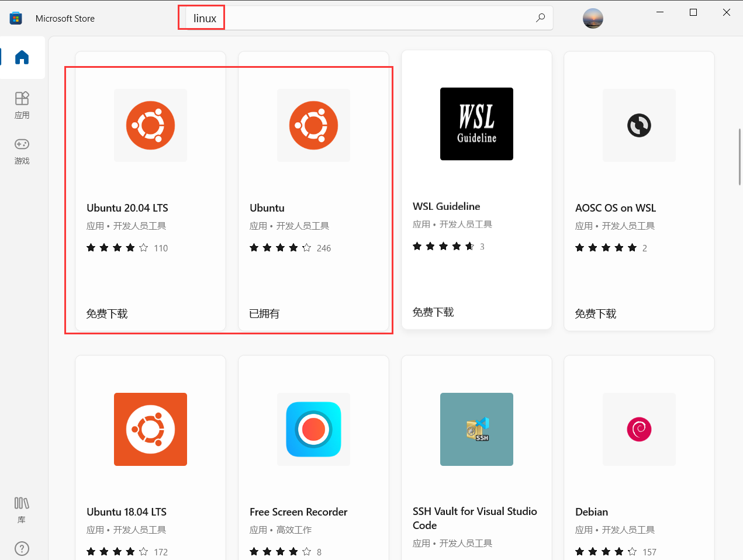Click the orange icon above the plain Ubuntu title
The image size is (743, 560).
click(313, 125)
